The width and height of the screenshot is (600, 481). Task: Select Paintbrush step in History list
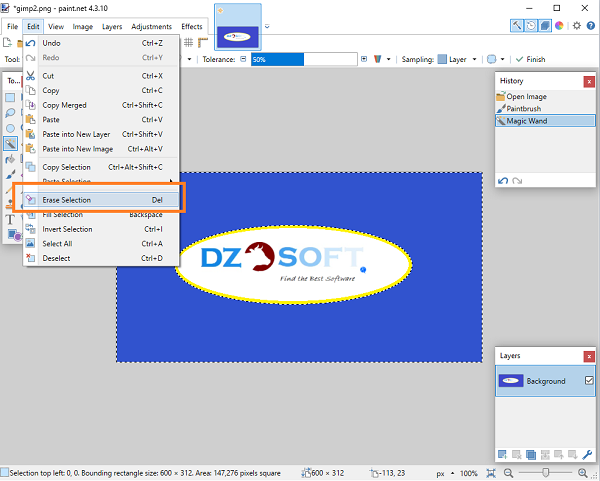click(x=545, y=109)
